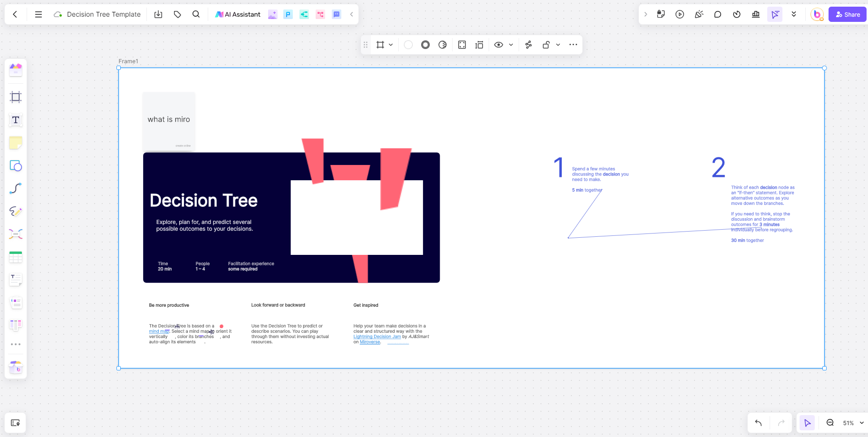The height and width of the screenshot is (437, 868).
Task: Click the export/download icon
Action: [158, 14]
